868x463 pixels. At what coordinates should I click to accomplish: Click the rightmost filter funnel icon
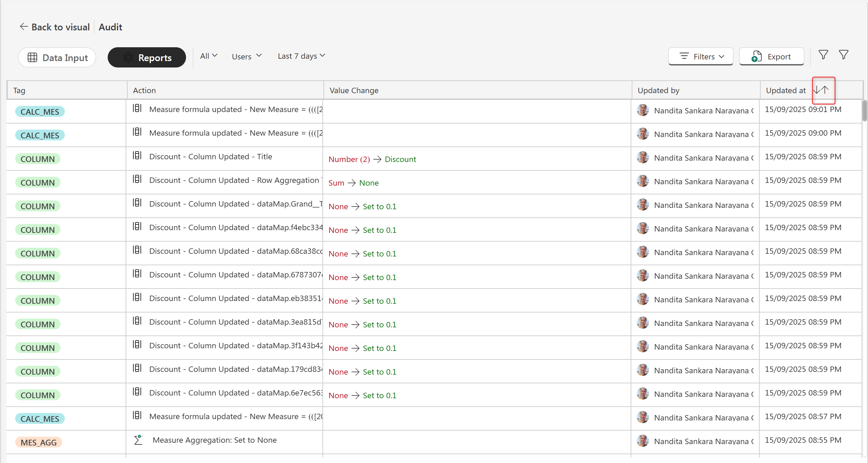[843, 55]
